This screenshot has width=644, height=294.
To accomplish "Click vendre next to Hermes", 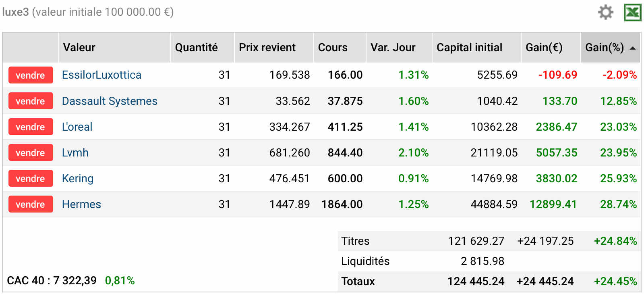I will pyautogui.click(x=31, y=204).
